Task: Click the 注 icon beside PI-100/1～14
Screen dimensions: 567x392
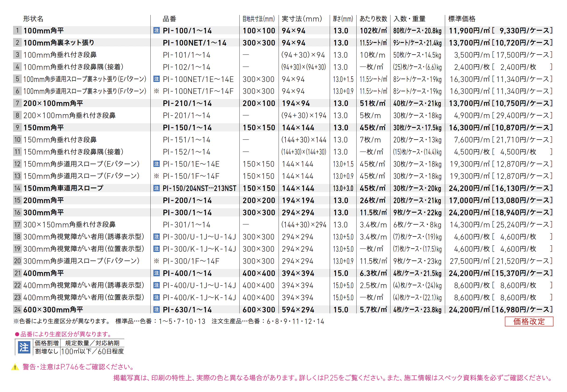Action: pos(156,30)
